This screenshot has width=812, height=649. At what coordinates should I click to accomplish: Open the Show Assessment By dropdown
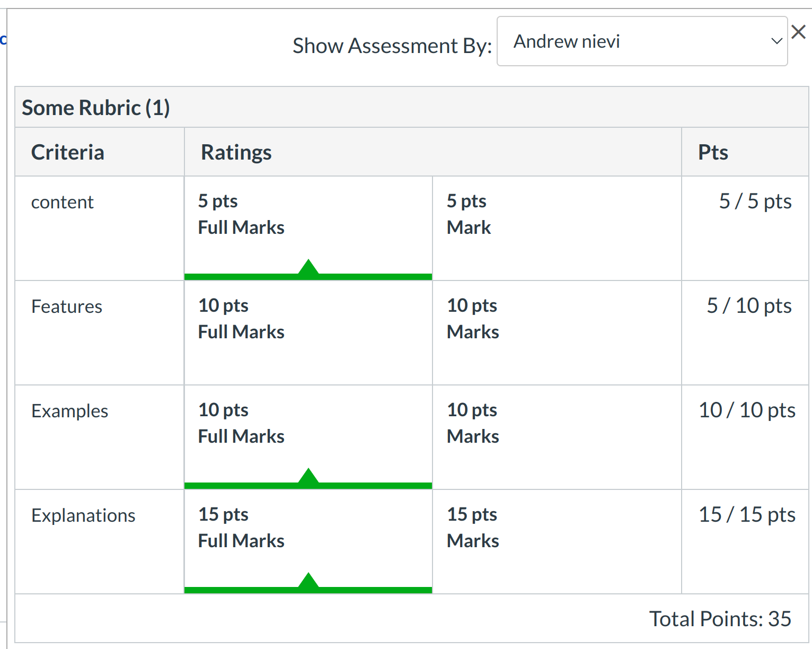(641, 41)
